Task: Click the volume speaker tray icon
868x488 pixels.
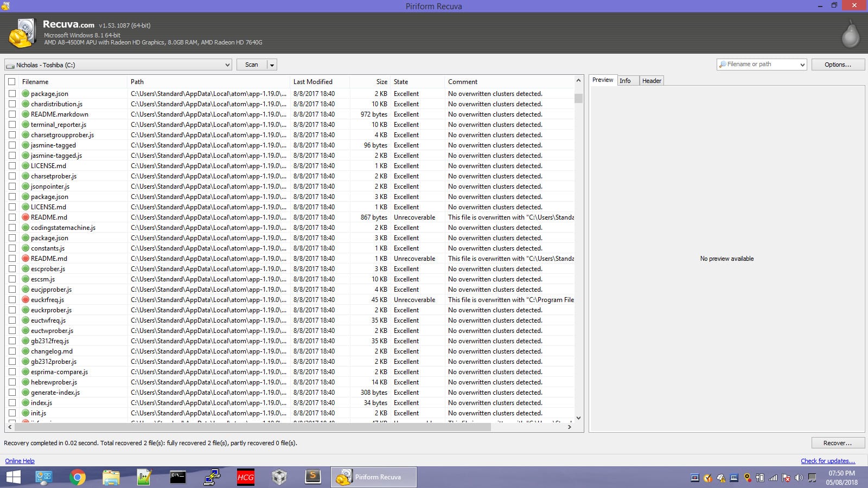Action: click(799, 478)
